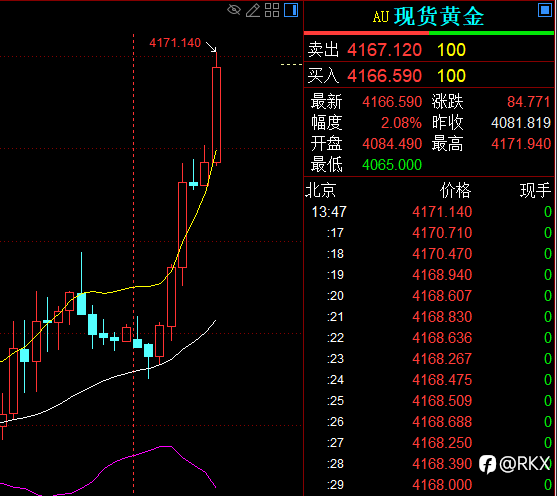Select the buy price 4166.590 in 买入 row
The height and width of the screenshot is (496, 557).
click(x=384, y=76)
